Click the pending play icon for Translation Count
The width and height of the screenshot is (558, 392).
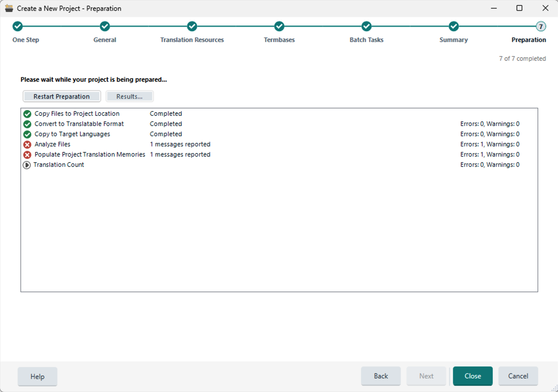pyautogui.click(x=27, y=165)
